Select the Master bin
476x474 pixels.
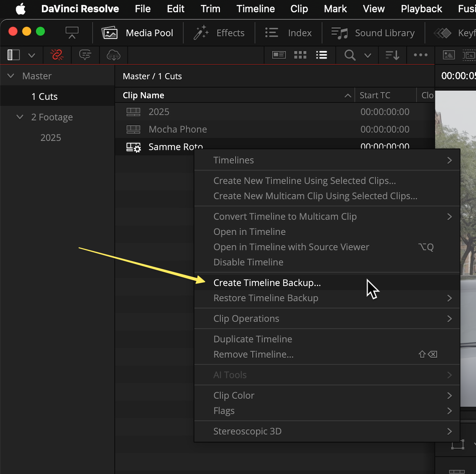click(37, 76)
